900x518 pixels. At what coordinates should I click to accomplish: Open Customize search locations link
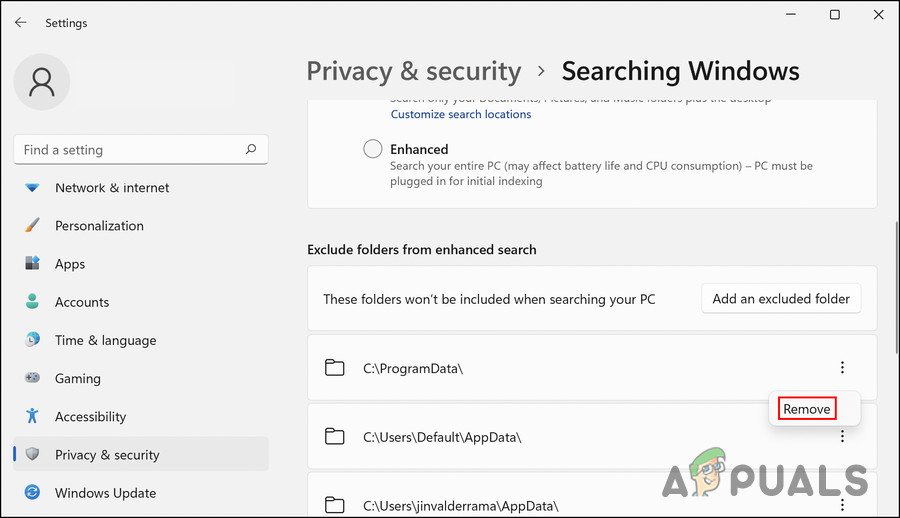[x=461, y=114]
